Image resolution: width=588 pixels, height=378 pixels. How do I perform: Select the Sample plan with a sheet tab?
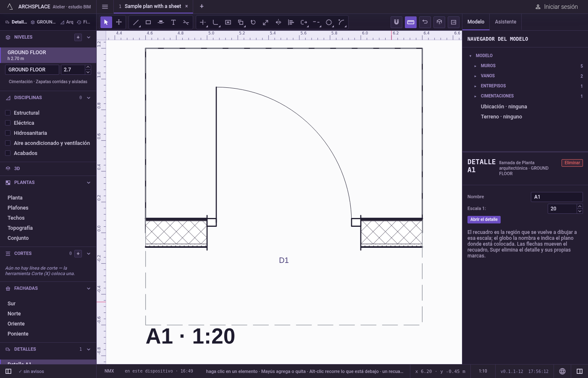153,6
